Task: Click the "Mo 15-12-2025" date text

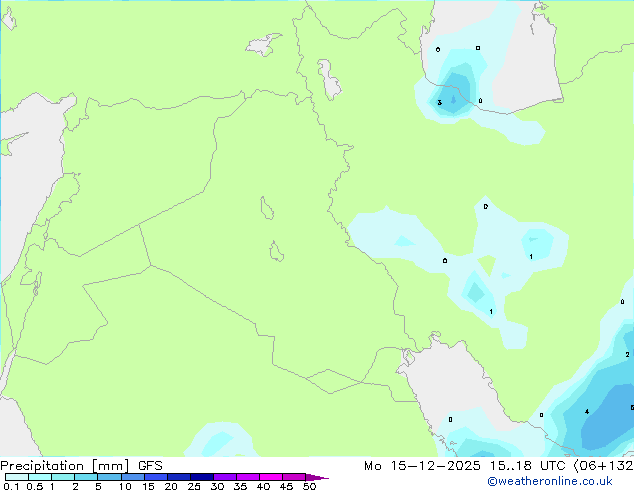Action: [422, 466]
